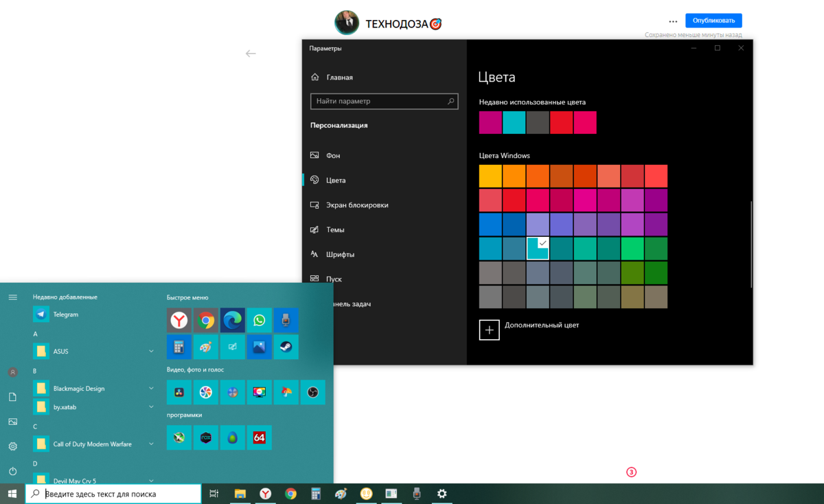Open File Explorer from the taskbar

240,493
